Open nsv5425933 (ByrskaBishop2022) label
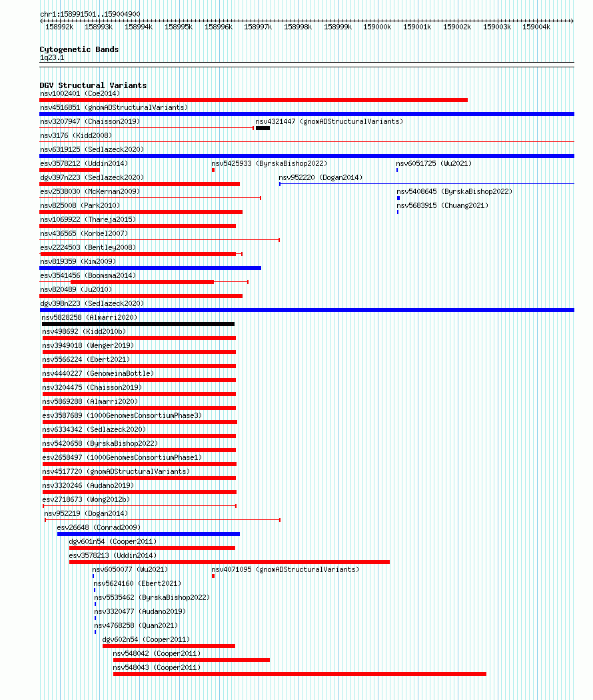This screenshot has height=700, width=593. pyautogui.click(x=269, y=163)
